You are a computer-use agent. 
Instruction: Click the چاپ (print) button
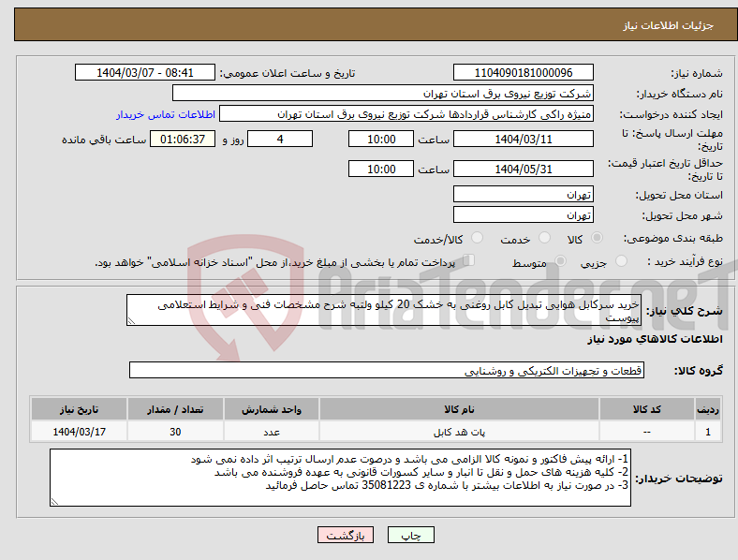(x=410, y=535)
